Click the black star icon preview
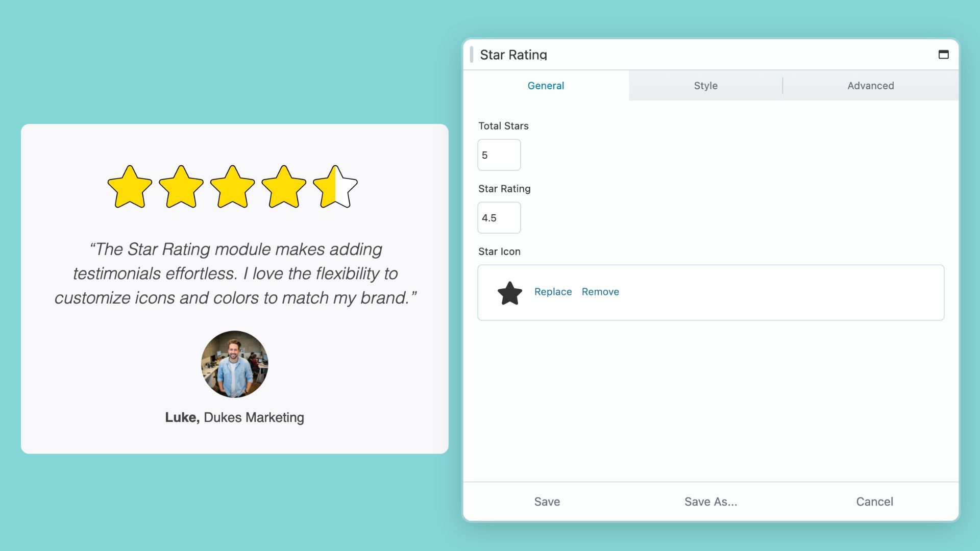 [x=510, y=292]
